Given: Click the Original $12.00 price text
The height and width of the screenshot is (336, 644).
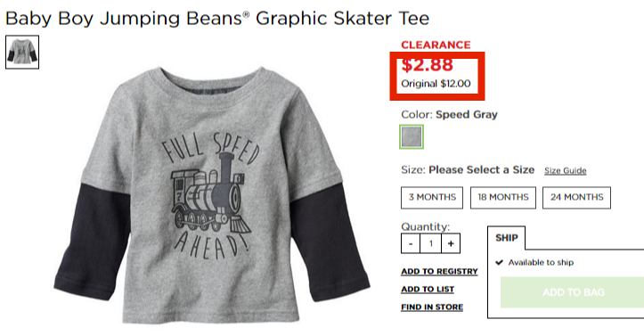Looking at the screenshot, I should click(436, 84).
